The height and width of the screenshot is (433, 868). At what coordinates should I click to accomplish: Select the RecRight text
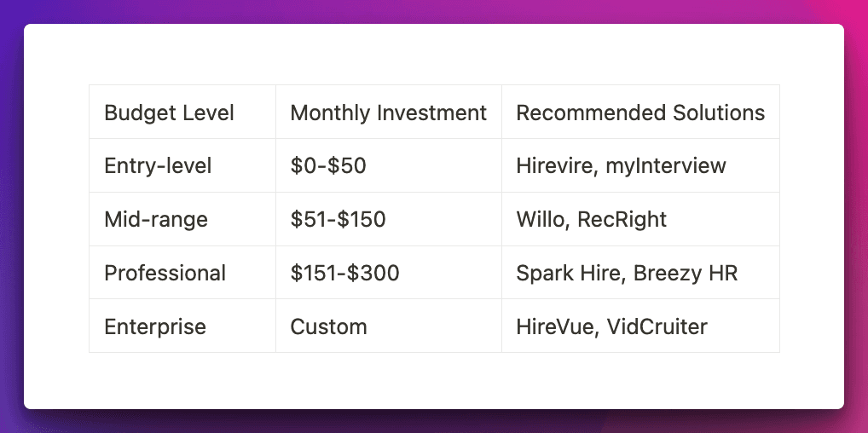(x=622, y=219)
